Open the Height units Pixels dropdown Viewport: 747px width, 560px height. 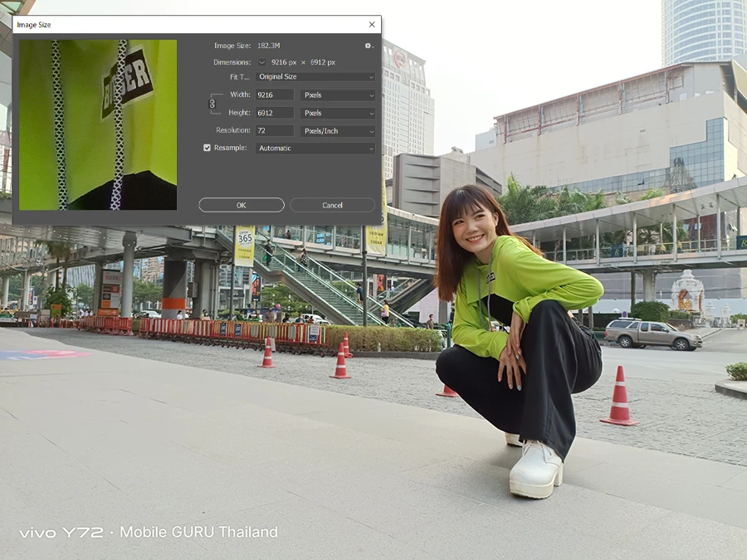coord(337,113)
